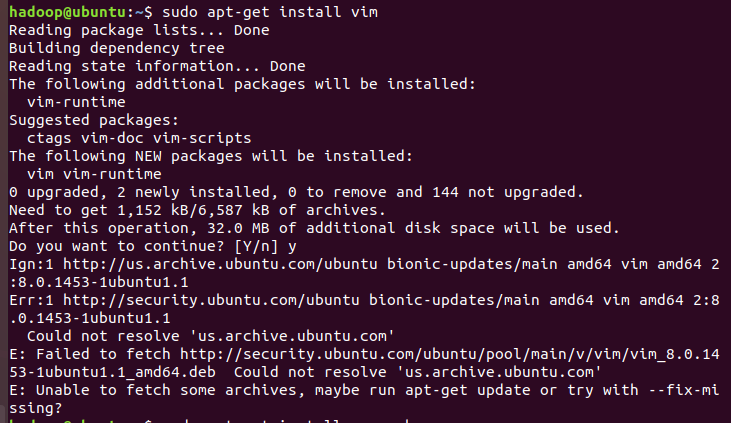Click the '1,152 kB/6,587 kB' archive size text
The height and width of the screenshot is (423, 731).
point(193,210)
